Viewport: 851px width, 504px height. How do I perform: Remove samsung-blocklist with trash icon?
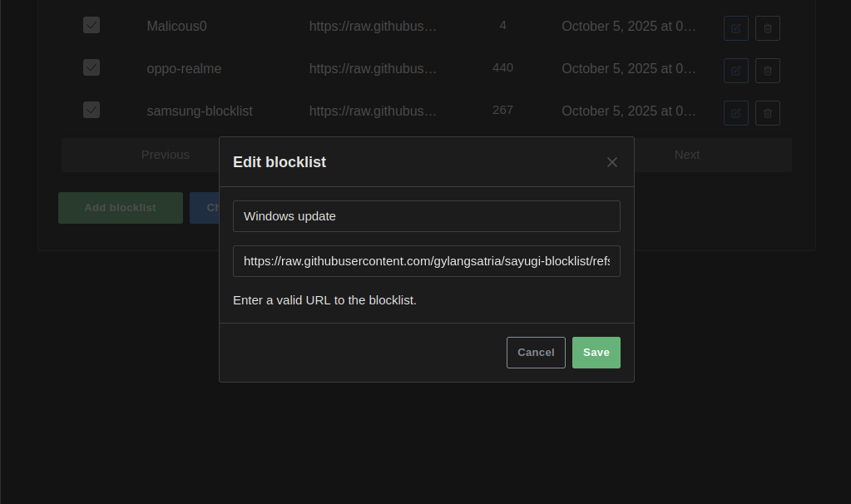tap(767, 113)
